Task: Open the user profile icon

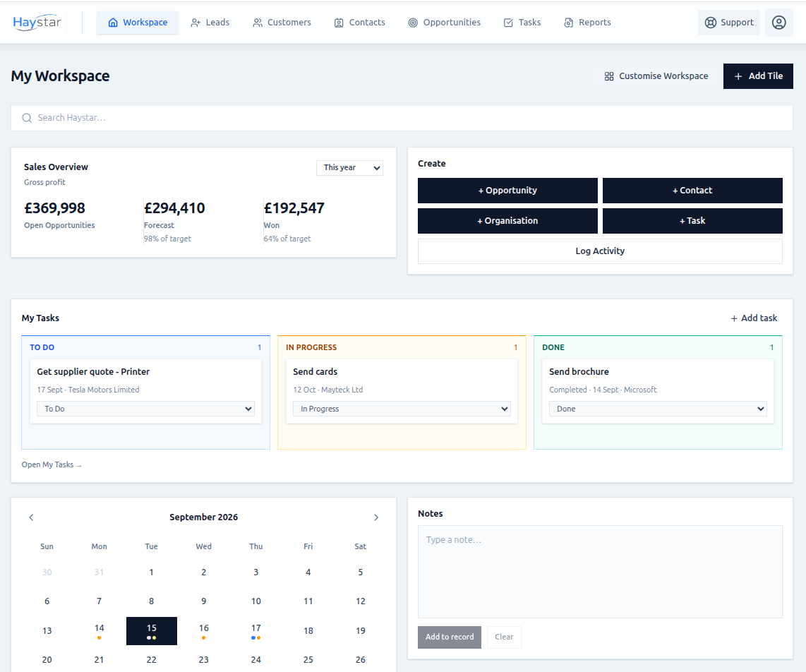Action: coord(778,23)
